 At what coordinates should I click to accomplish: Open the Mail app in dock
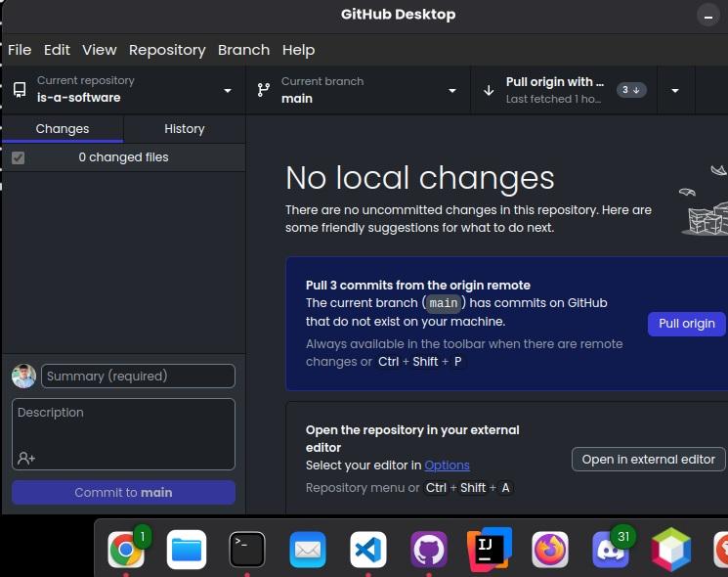tap(308, 550)
